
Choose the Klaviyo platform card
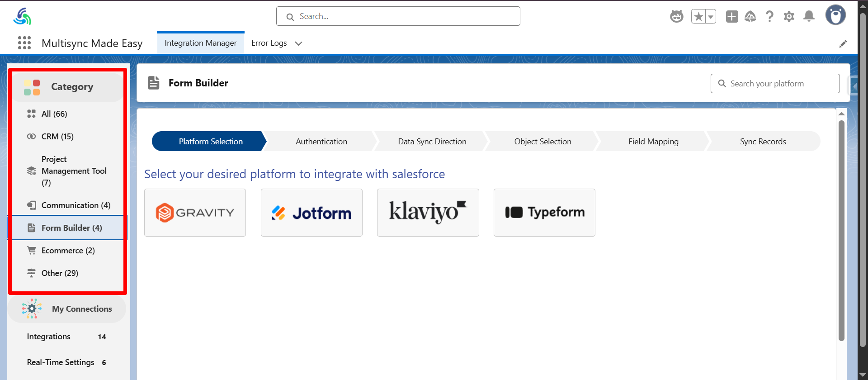pyautogui.click(x=428, y=213)
